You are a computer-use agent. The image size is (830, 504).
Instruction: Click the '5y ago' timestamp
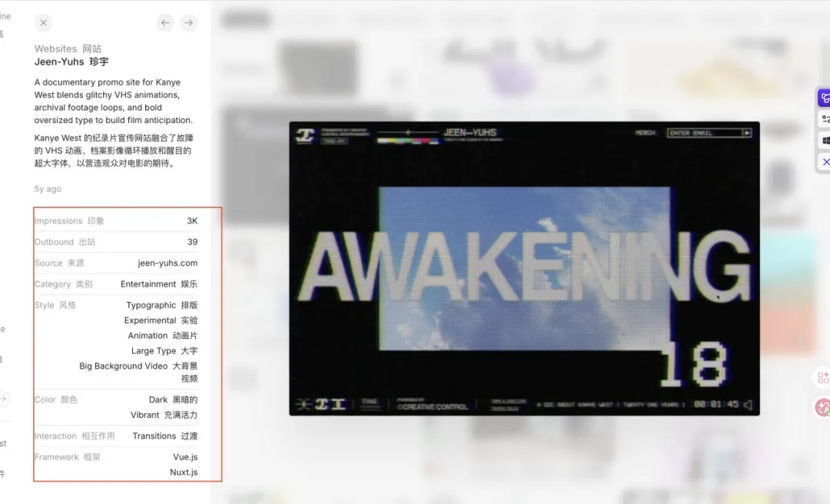[48, 189]
